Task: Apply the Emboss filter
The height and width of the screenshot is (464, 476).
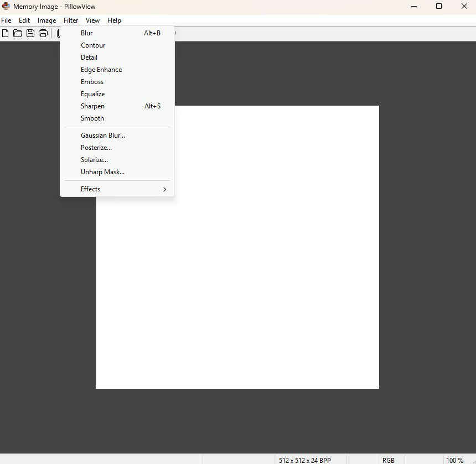Action: (92, 82)
